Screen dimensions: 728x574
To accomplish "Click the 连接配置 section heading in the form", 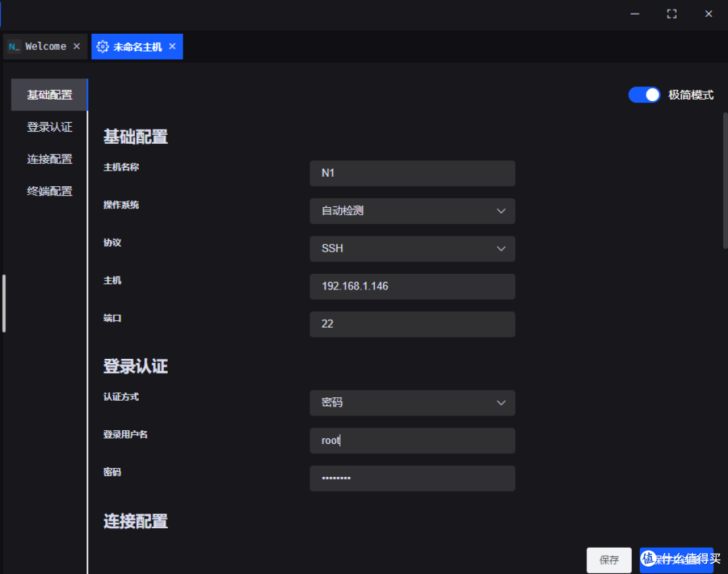I will pos(135,521).
